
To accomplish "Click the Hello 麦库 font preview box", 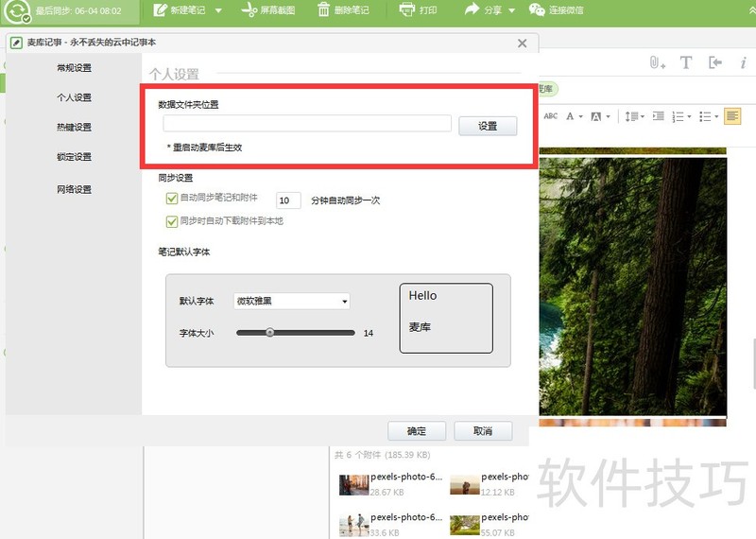I will [446, 318].
